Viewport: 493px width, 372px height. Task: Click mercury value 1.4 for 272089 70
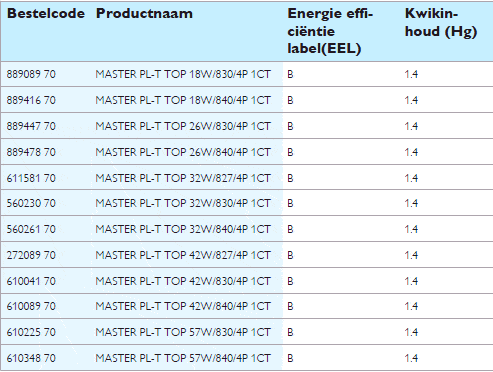411,255
